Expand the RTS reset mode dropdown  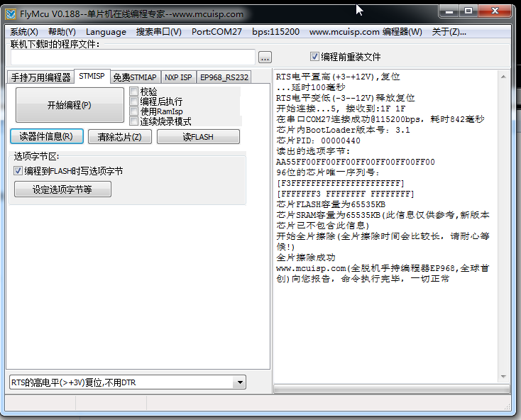pyautogui.click(x=238, y=383)
